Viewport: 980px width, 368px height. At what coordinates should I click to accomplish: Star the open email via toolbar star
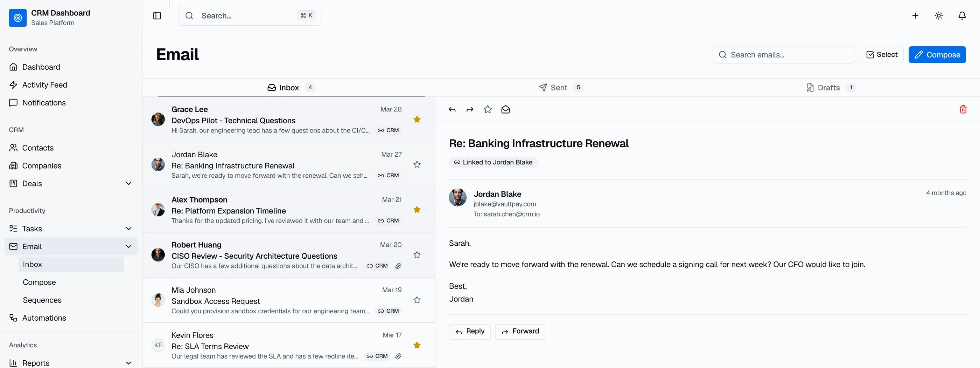(x=488, y=109)
